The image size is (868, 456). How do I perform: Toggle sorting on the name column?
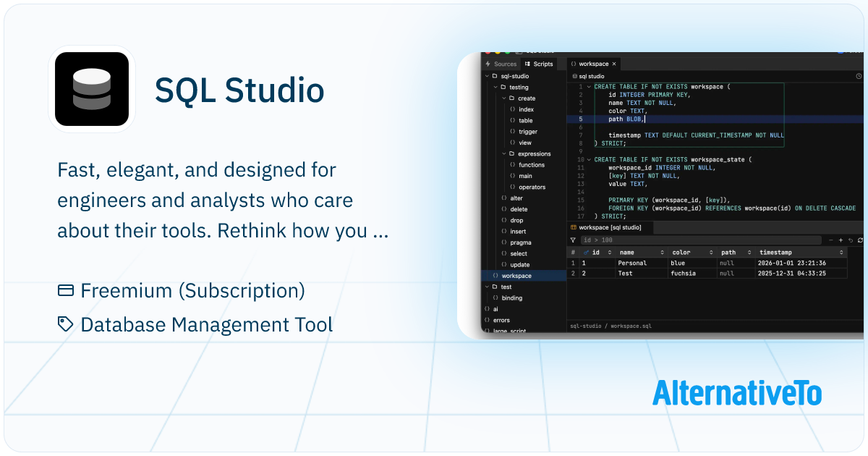point(663,252)
